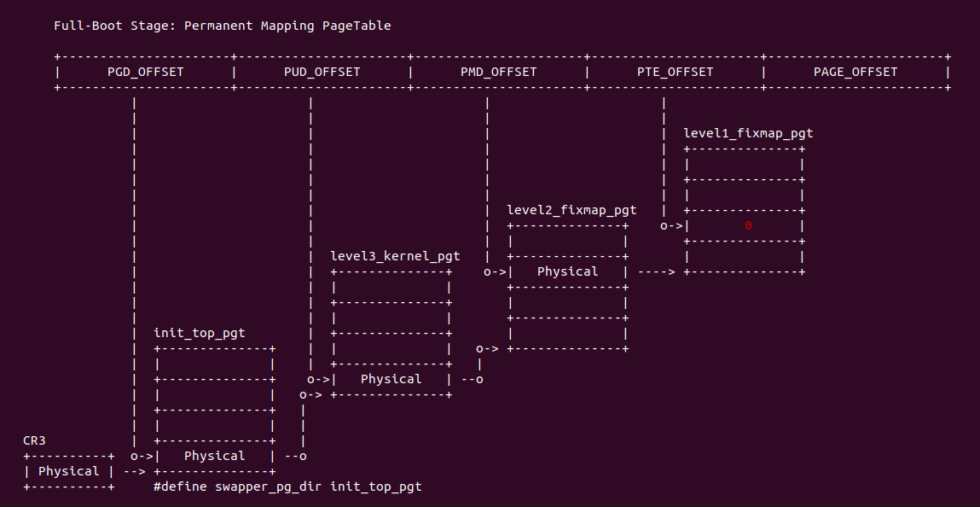This screenshot has height=507, width=980.
Task: Click the Physical entry in level3_kernel_pgt table
Action: pyautogui.click(x=391, y=379)
